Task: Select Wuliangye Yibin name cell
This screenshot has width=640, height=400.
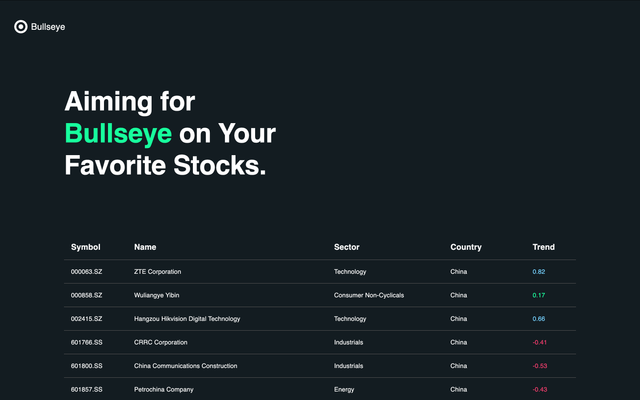Action: click(x=156, y=295)
